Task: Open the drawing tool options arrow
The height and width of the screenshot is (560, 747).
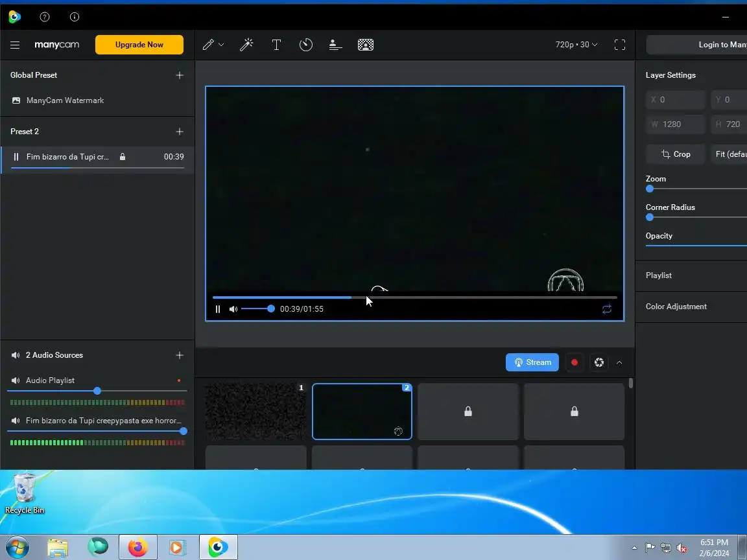Action: (x=221, y=45)
